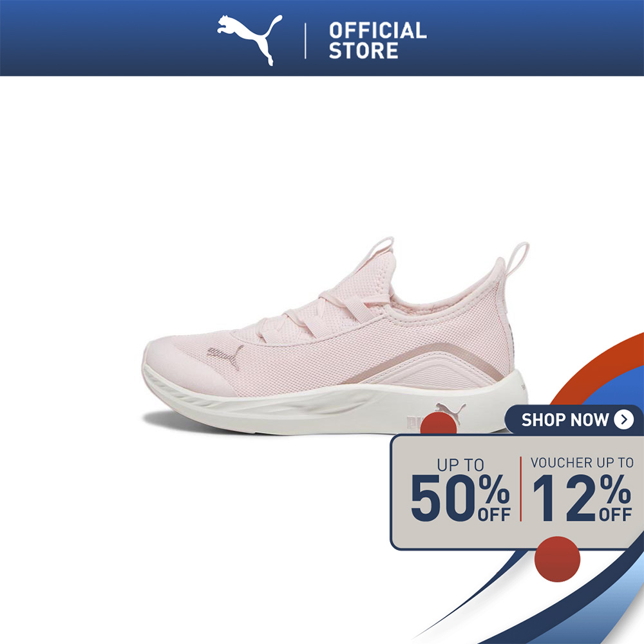Click the red circle above voucher panel
Screen dimensions: 644x644
pos(439,423)
